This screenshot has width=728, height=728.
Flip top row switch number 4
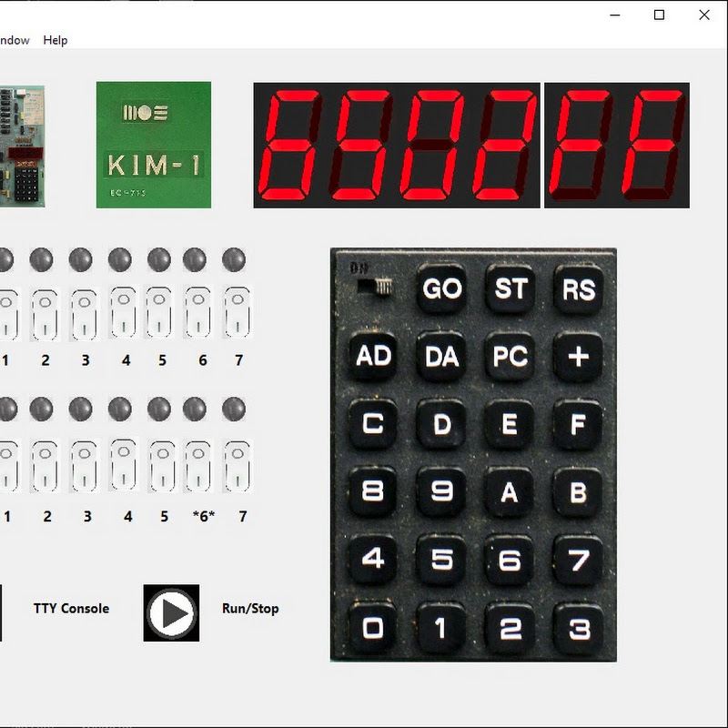click(121, 313)
